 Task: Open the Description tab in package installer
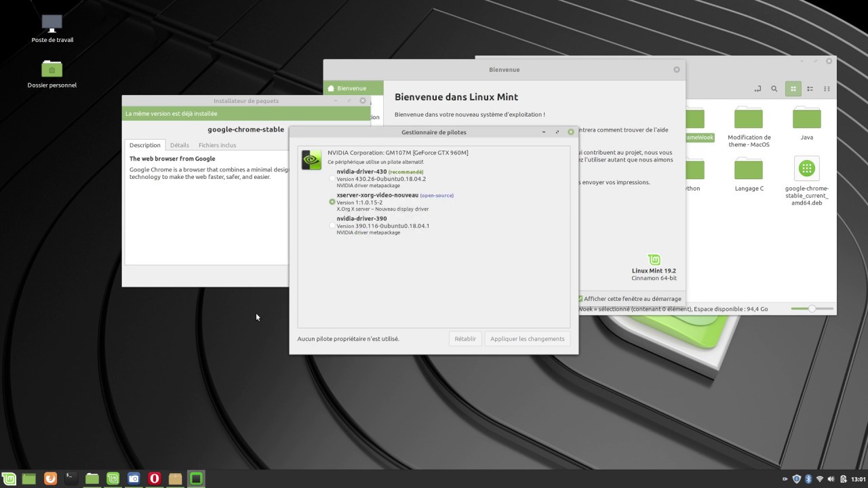(145, 145)
